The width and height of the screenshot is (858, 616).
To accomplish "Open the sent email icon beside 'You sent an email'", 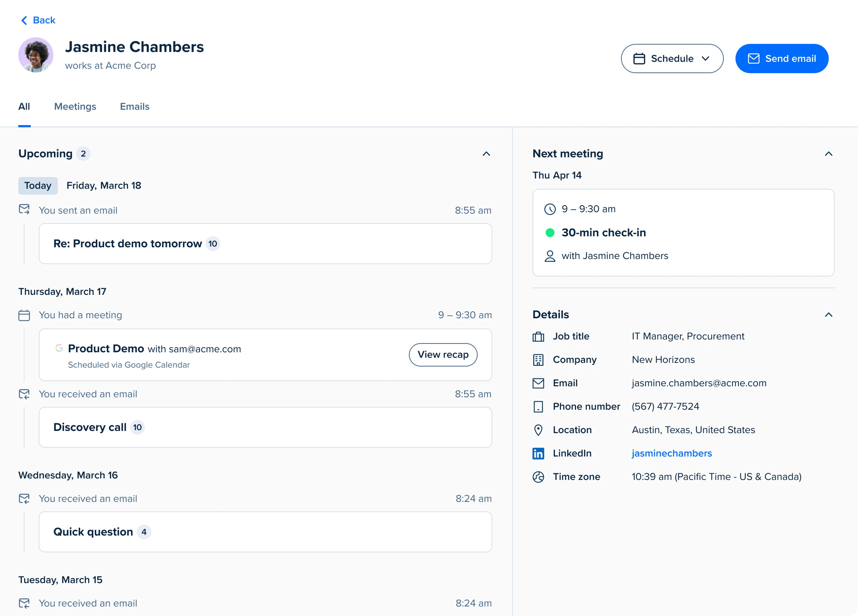I will (24, 210).
